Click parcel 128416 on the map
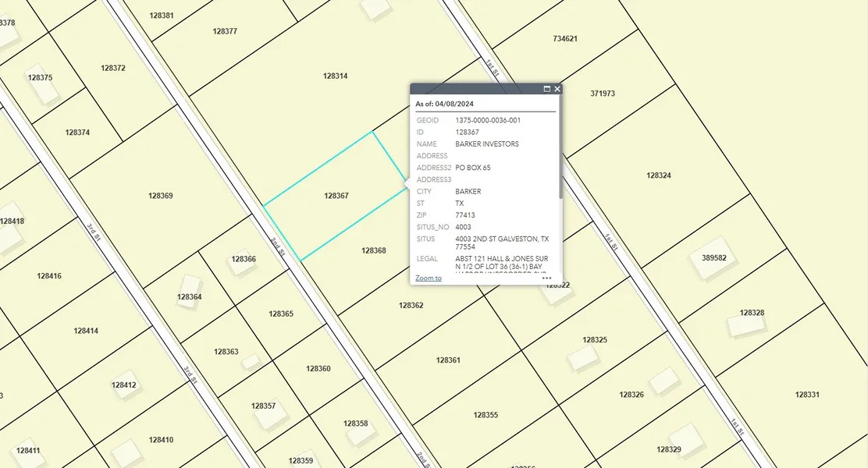 [48, 275]
